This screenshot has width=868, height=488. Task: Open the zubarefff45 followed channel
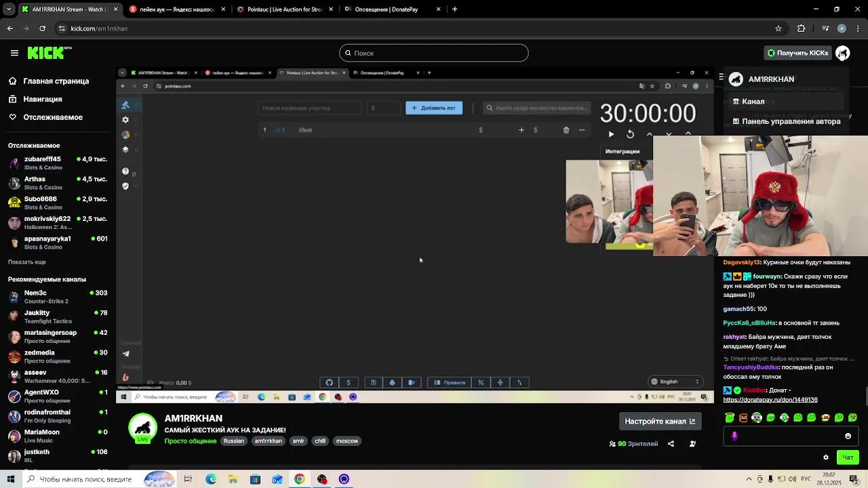point(58,163)
